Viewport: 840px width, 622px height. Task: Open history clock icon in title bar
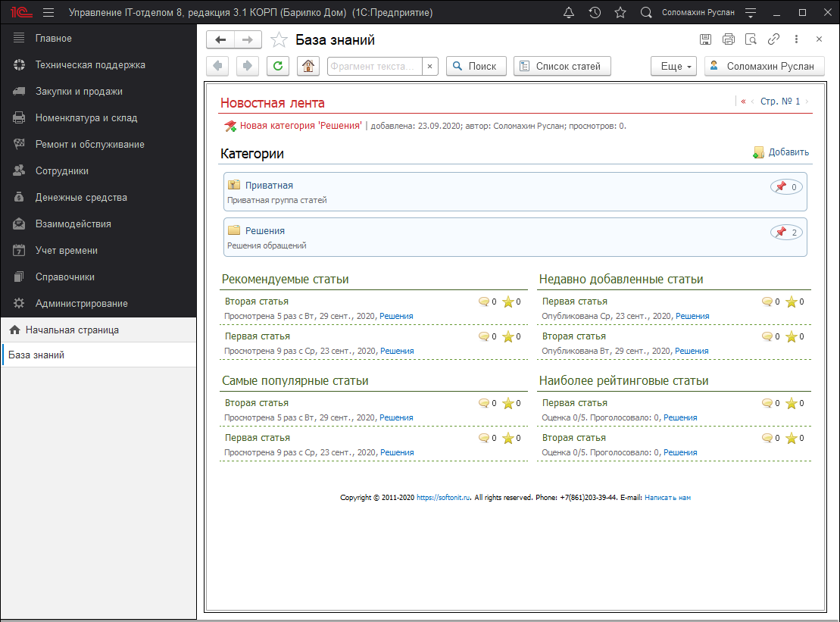tap(595, 13)
